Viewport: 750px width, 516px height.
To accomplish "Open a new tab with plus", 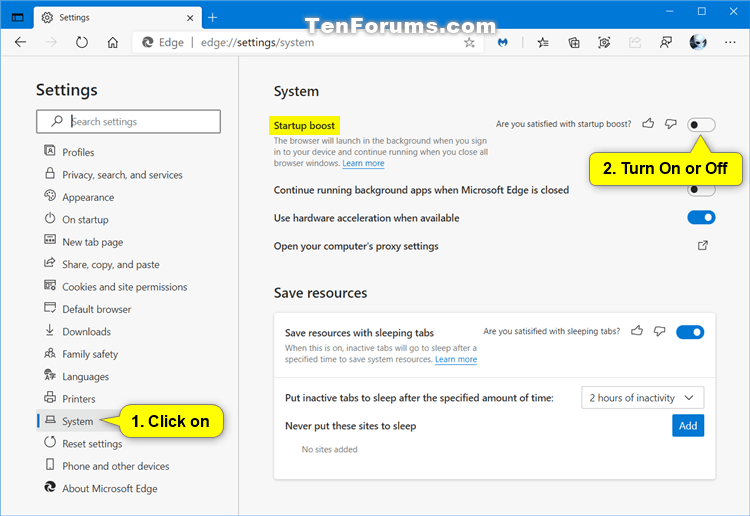I will (212, 18).
